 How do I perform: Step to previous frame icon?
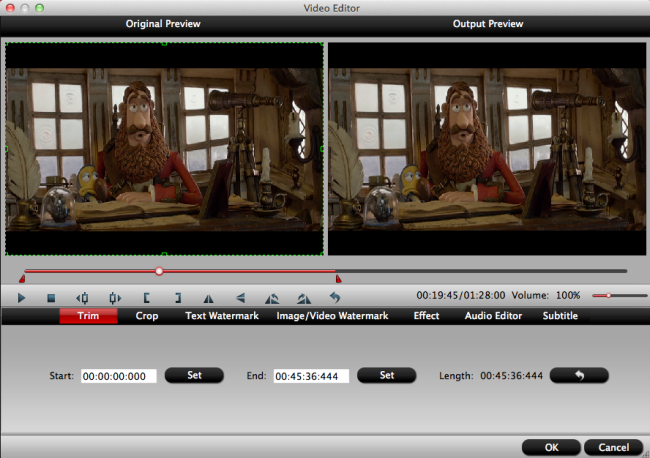click(82, 298)
